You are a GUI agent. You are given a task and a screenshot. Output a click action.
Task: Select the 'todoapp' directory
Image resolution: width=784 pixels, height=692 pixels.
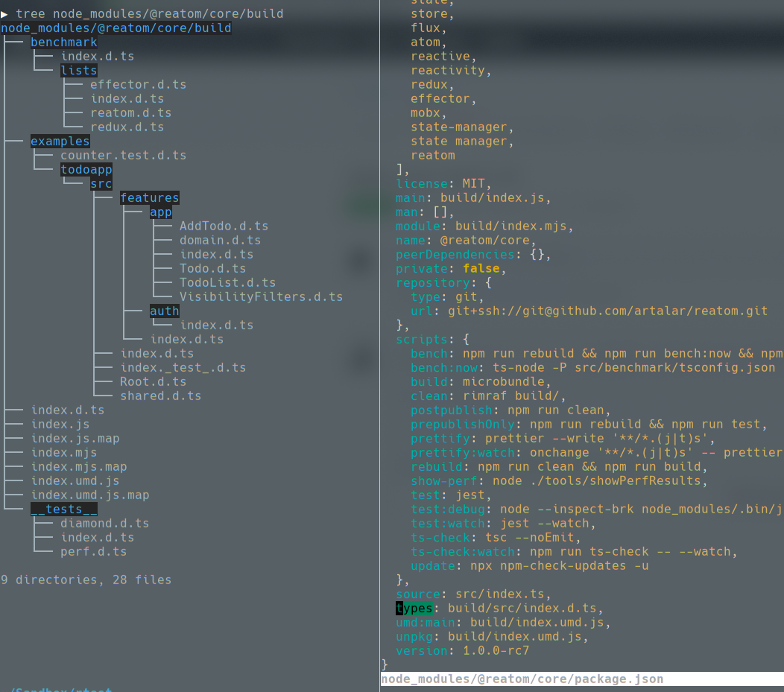86,169
